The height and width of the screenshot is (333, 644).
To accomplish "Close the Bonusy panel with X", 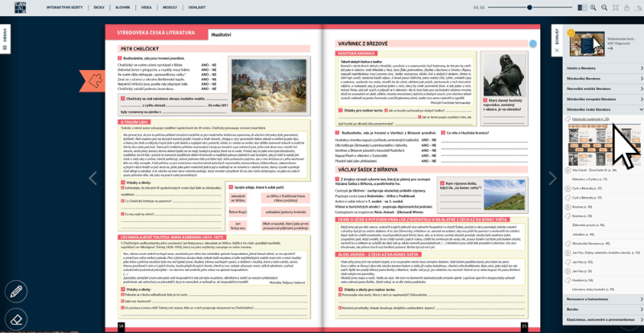I will pos(557,50).
